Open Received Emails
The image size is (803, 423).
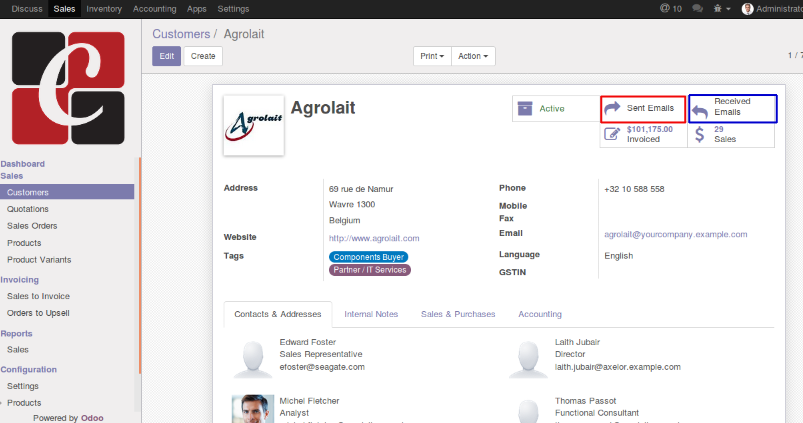coord(732,108)
